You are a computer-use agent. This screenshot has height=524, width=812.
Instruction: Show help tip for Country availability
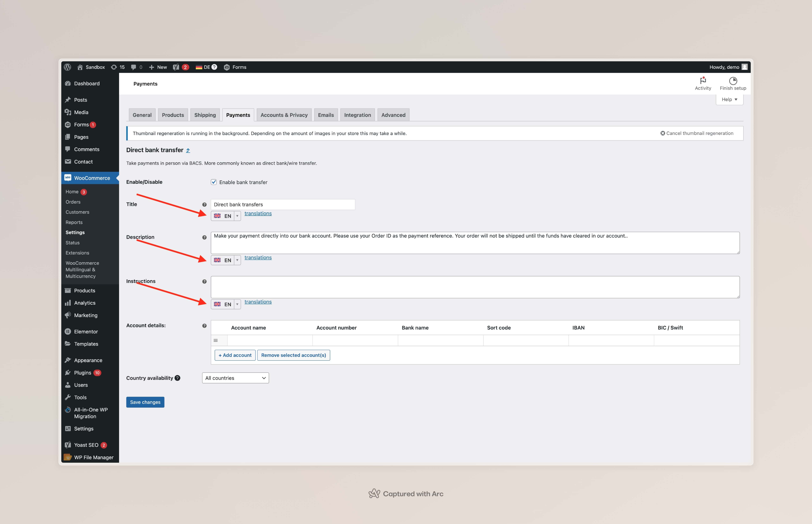click(177, 378)
